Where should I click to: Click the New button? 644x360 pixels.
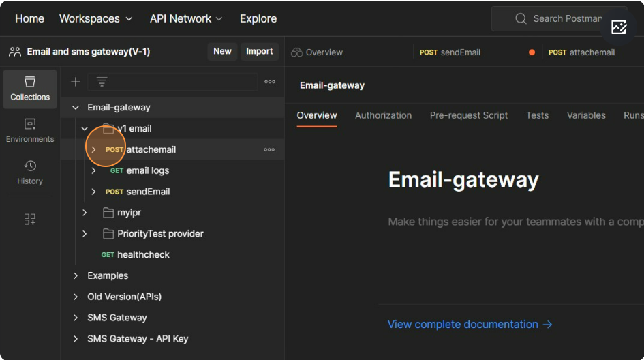tap(222, 51)
